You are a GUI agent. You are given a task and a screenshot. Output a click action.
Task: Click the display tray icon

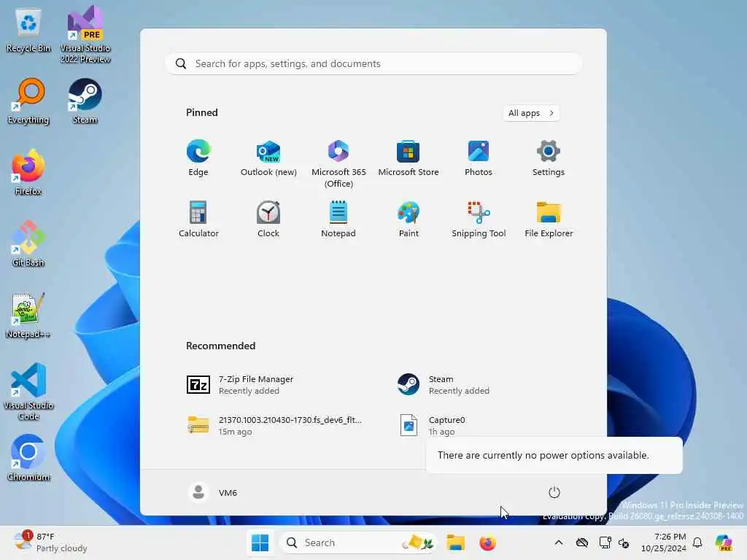605,542
